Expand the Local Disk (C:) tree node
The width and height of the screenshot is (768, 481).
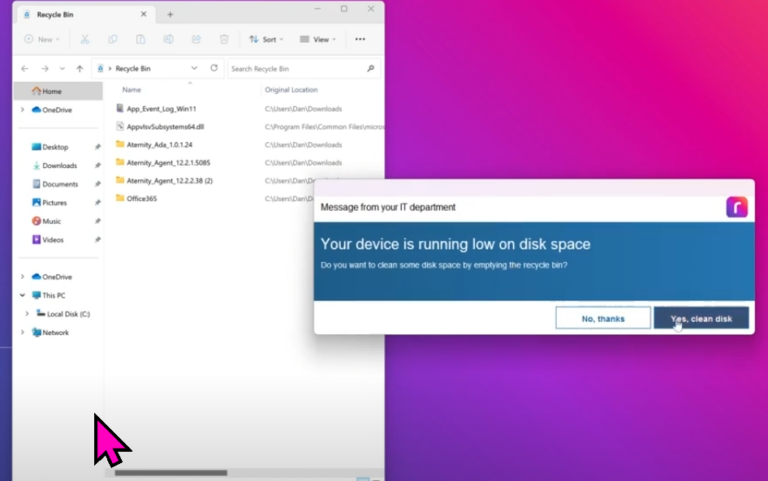point(27,313)
